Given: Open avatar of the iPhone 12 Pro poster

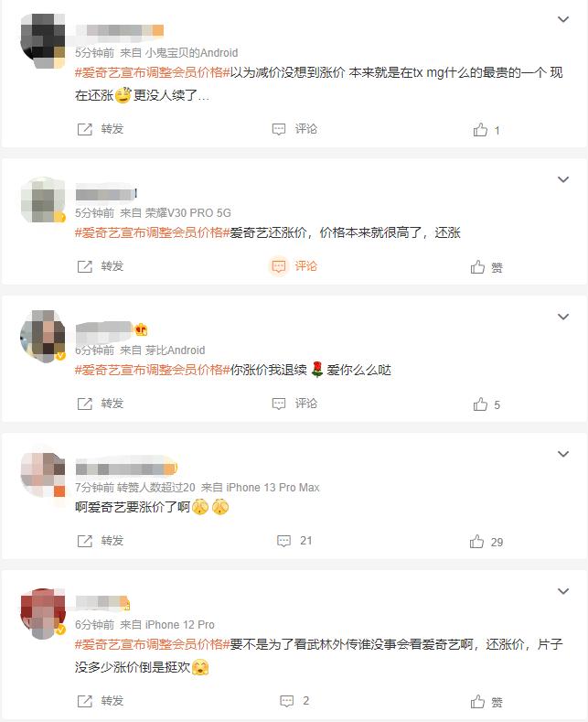Looking at the screenshot, I should point(43,613).
